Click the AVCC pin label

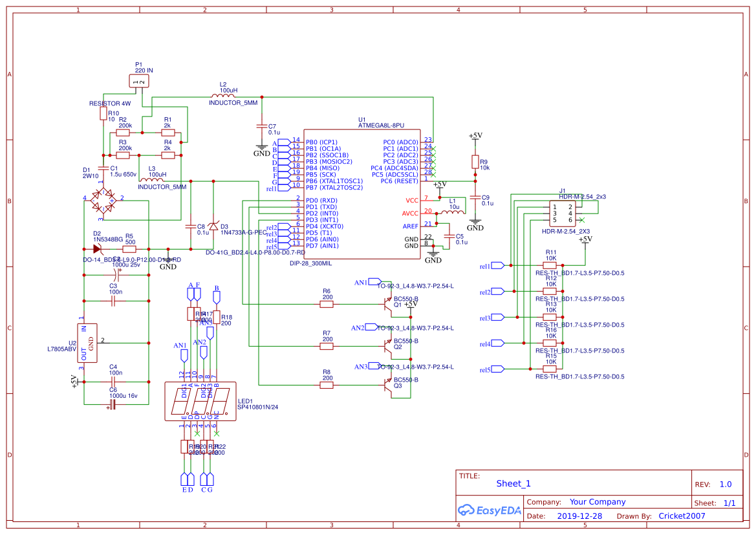point(410,213)
